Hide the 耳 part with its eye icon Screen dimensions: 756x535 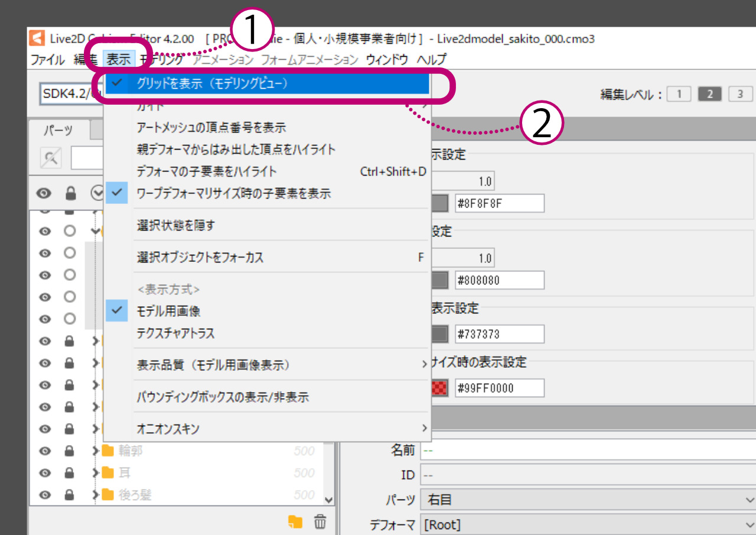click(x=44, y=473)
